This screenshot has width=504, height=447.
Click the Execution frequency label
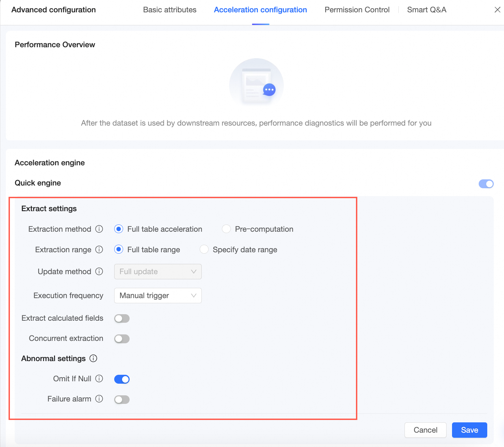[68, 295]
